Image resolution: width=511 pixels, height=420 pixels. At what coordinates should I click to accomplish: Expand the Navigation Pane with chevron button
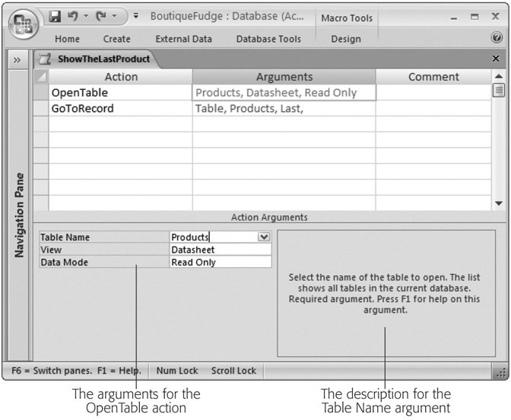click(x=17, y=59)
